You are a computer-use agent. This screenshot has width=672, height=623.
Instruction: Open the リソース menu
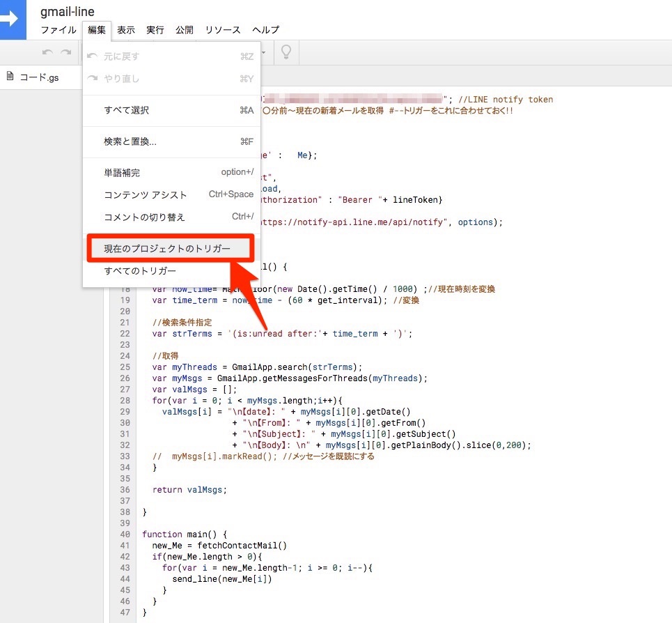tap(223, 30)
